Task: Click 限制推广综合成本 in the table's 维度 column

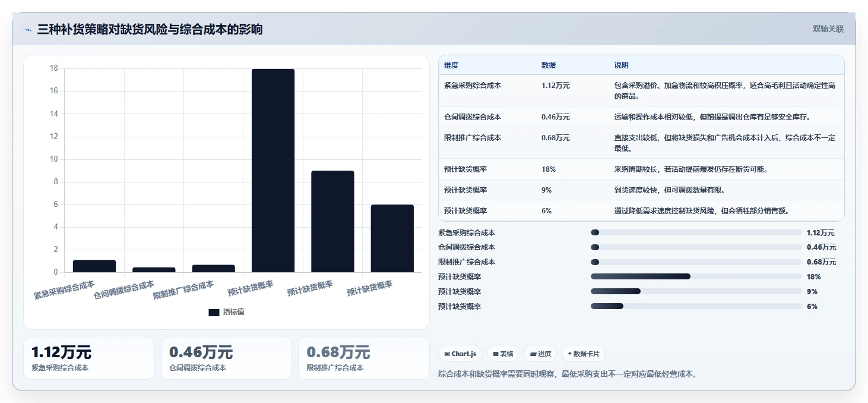Action: pos(473,138)
